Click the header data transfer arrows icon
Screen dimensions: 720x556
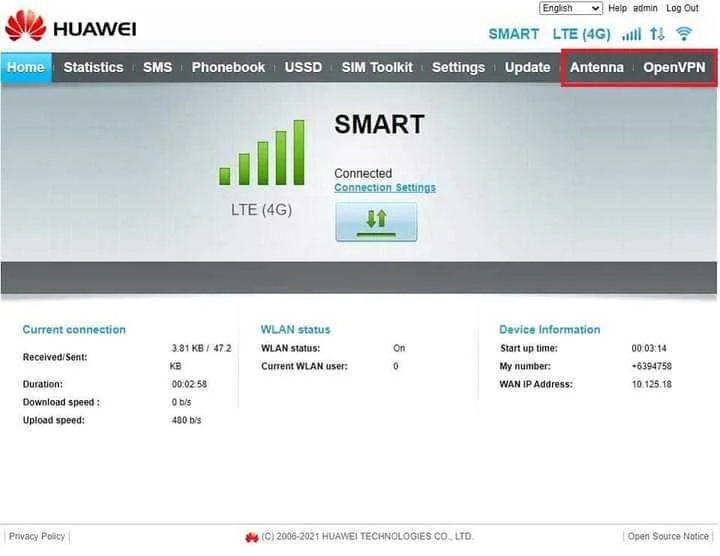click(657, 34)
